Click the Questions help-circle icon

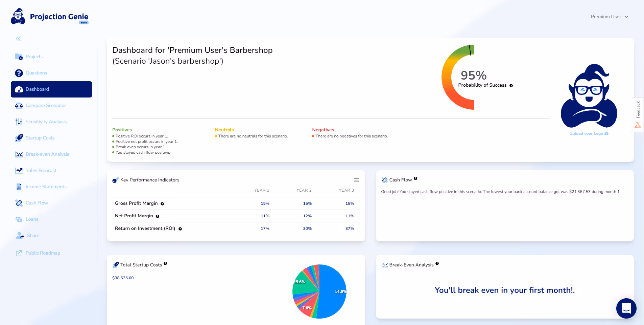(x=19, y=73)
